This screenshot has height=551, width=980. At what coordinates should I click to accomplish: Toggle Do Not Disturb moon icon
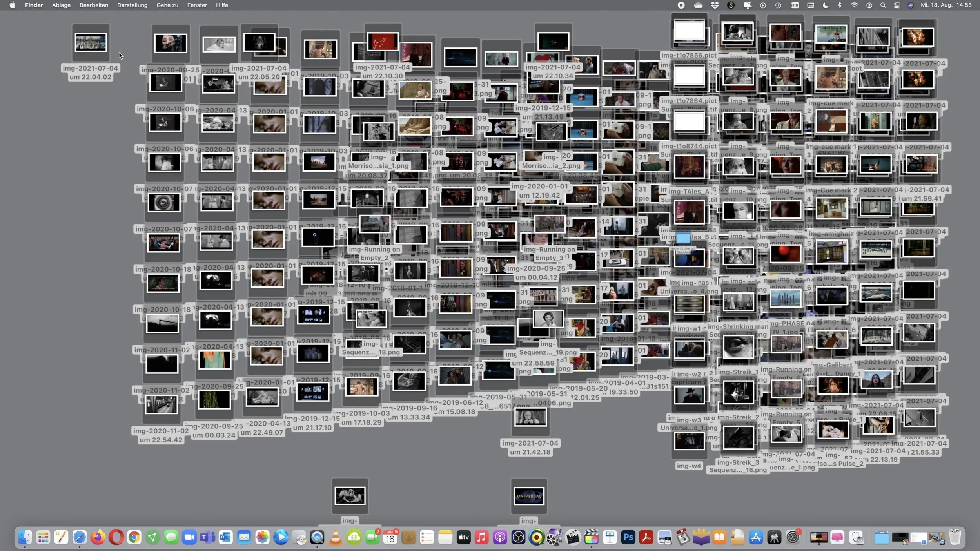826,5
